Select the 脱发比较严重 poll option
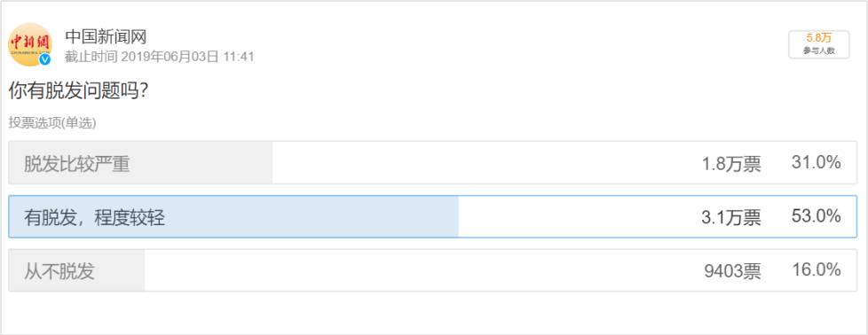The height and width of the screenshot is (335, 868). pos(433,162)
